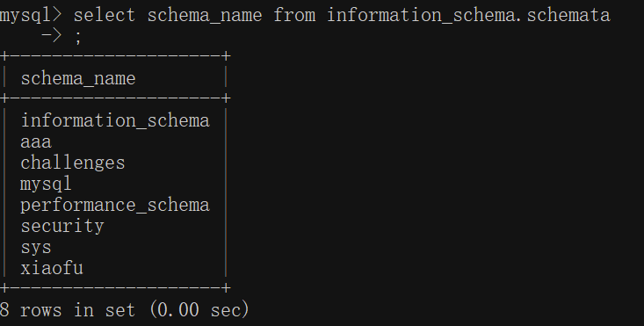The image size is (644, 326).
Task: Click the '8 rows in set' status text
Action: (x=68, y=310)
